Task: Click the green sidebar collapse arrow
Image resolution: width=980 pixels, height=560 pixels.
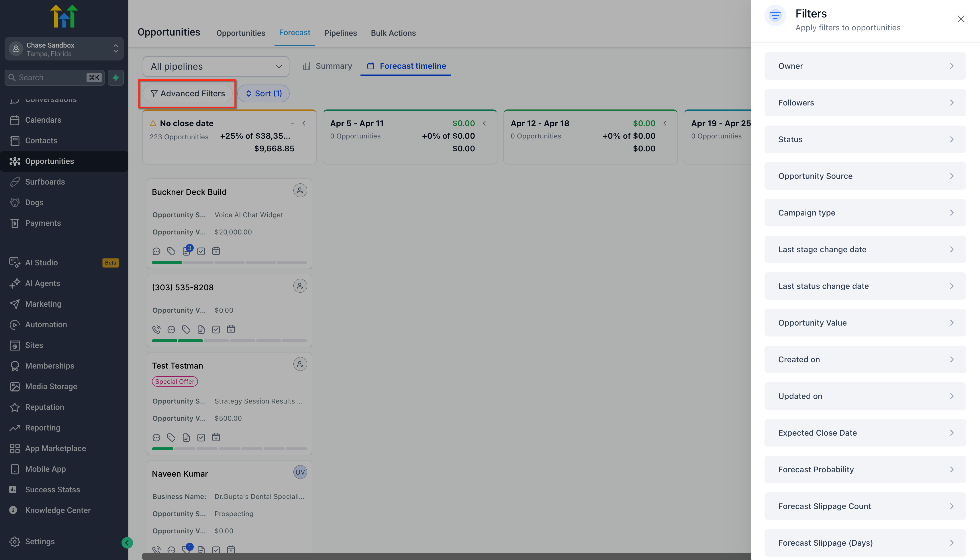Action: [x=127, y=543]
